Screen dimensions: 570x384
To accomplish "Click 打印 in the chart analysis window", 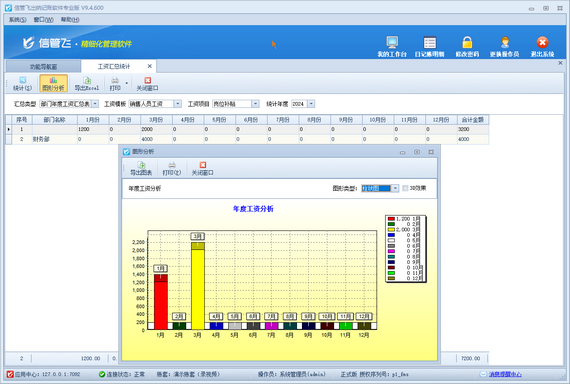I will (x=172, y=168).
